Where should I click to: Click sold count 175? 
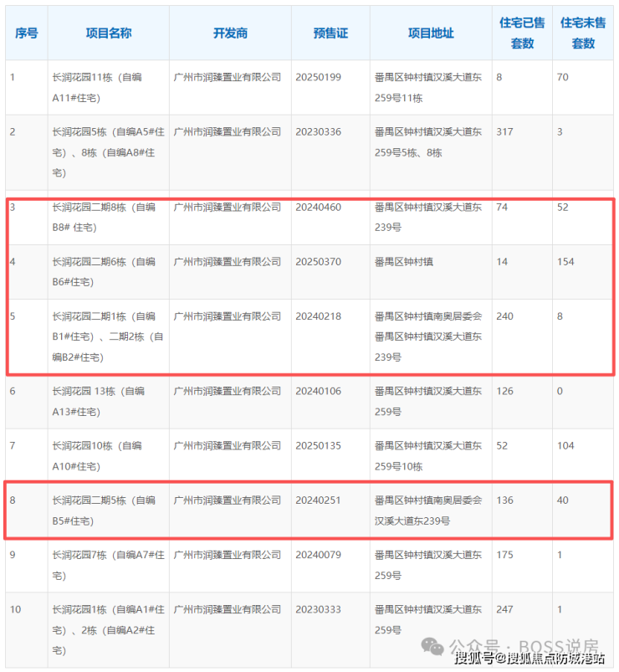point(504,555)
